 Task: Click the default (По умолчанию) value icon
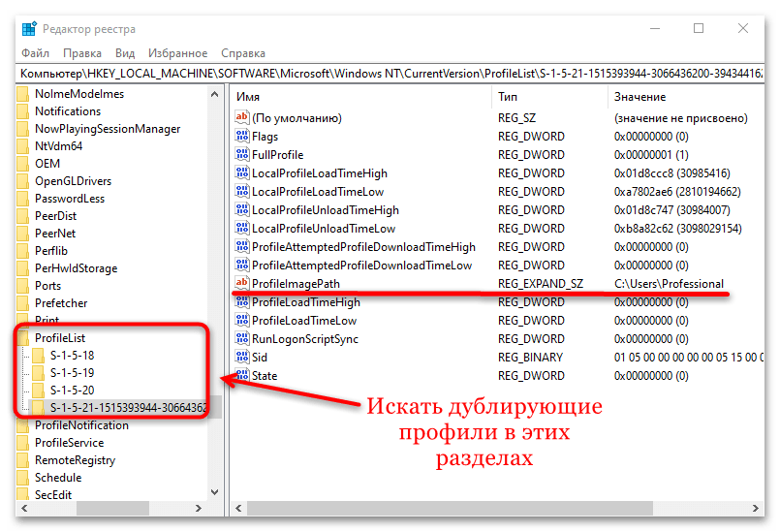pos(242,118)
